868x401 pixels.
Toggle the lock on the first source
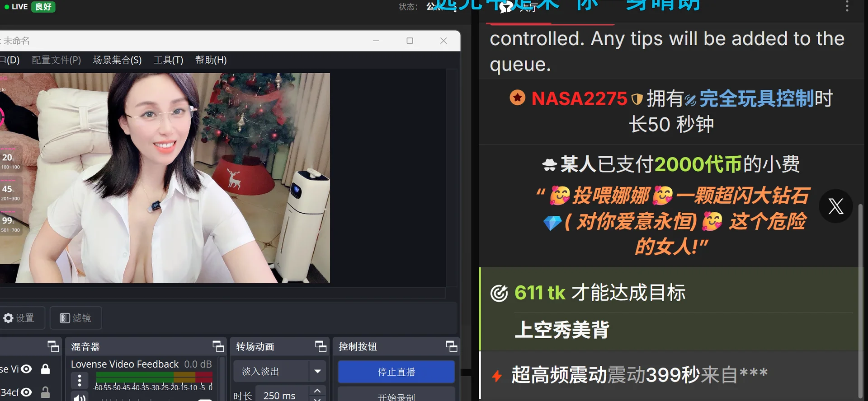click(x=45, y=369)
